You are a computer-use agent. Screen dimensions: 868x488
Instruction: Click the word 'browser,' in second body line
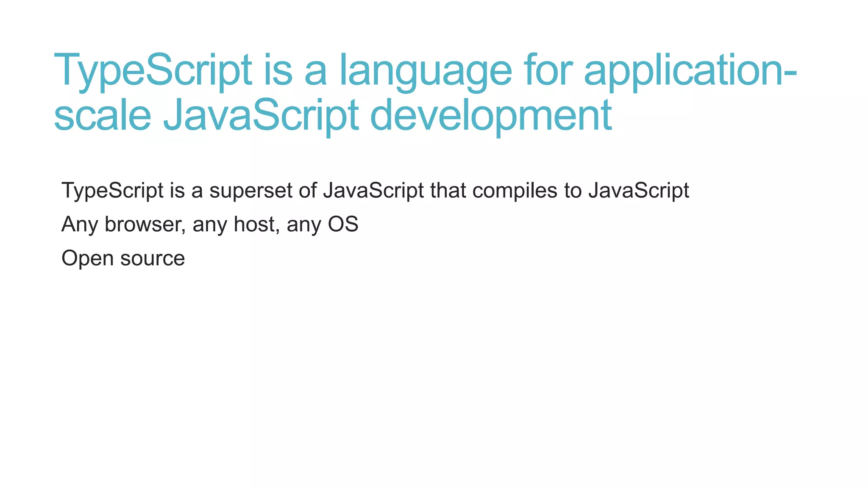[x=145, y=224]
